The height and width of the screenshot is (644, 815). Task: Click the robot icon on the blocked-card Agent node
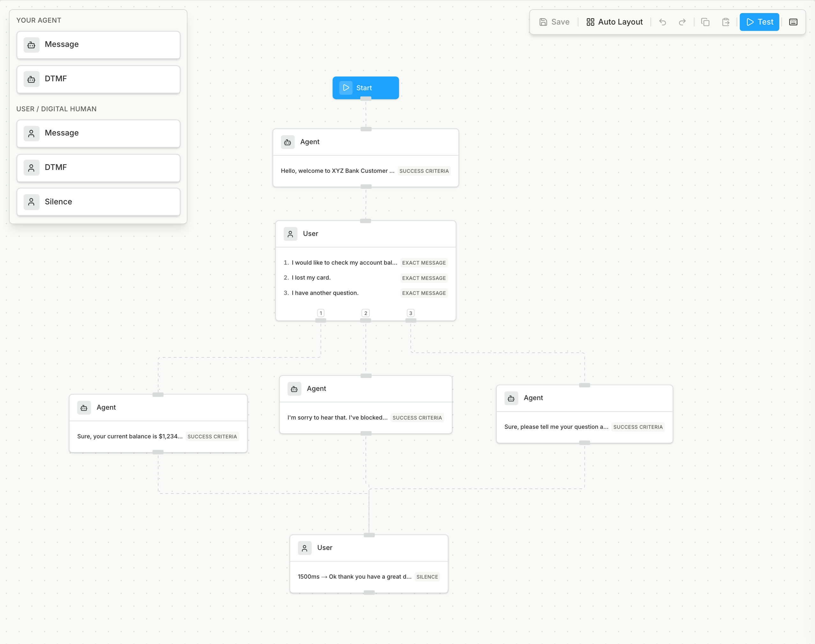tap(294, 389)
